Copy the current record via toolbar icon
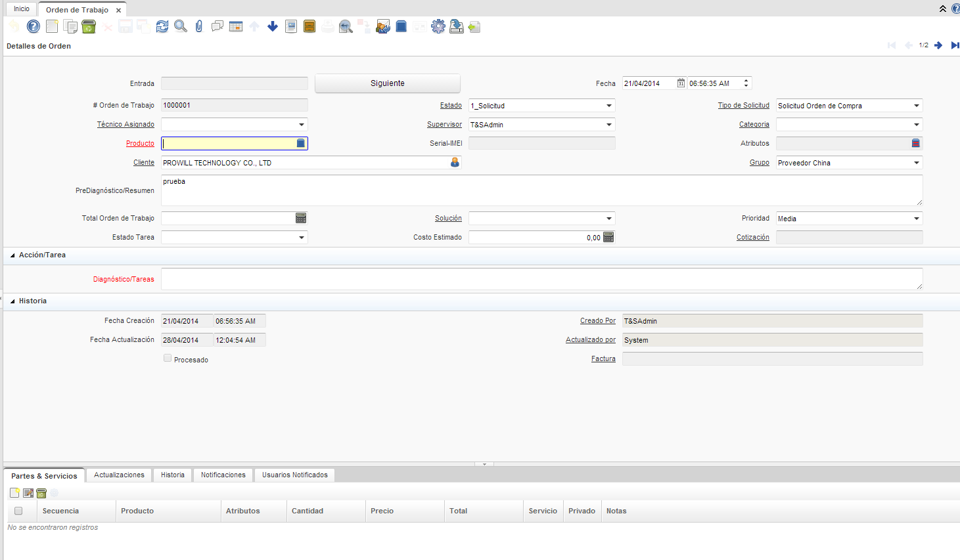960x560 pixels. click(70, 26)
